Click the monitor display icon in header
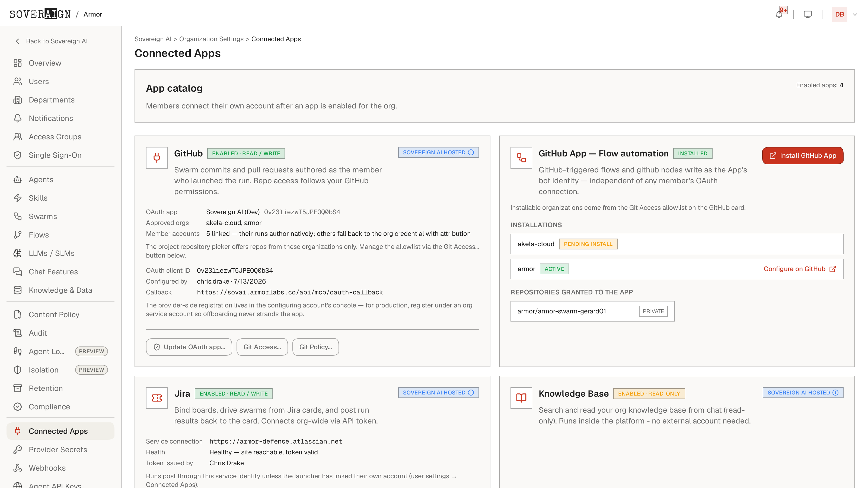The image size is (868, 488). pos(808,14)
